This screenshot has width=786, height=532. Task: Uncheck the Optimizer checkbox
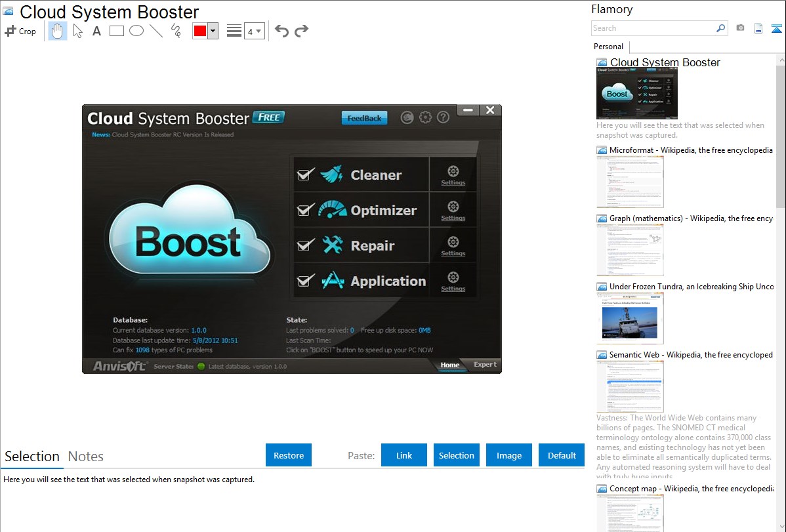click(x=305, y=210)
